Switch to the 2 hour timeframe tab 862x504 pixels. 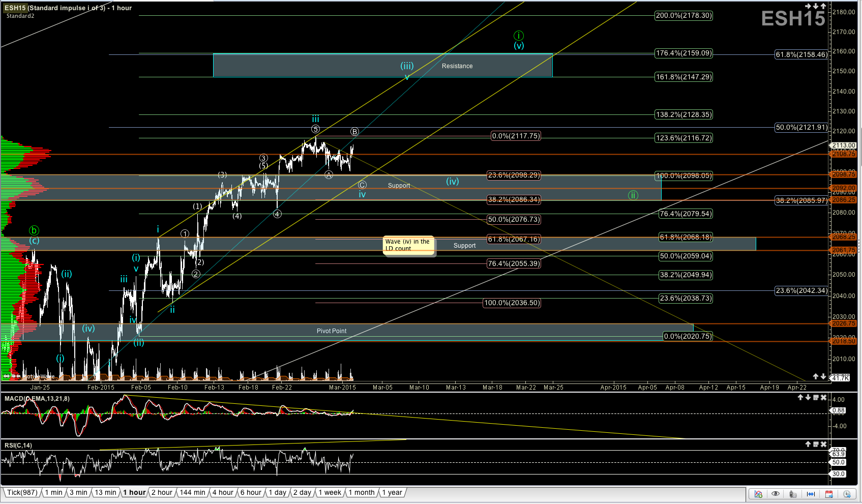click(x=162, y=492)
